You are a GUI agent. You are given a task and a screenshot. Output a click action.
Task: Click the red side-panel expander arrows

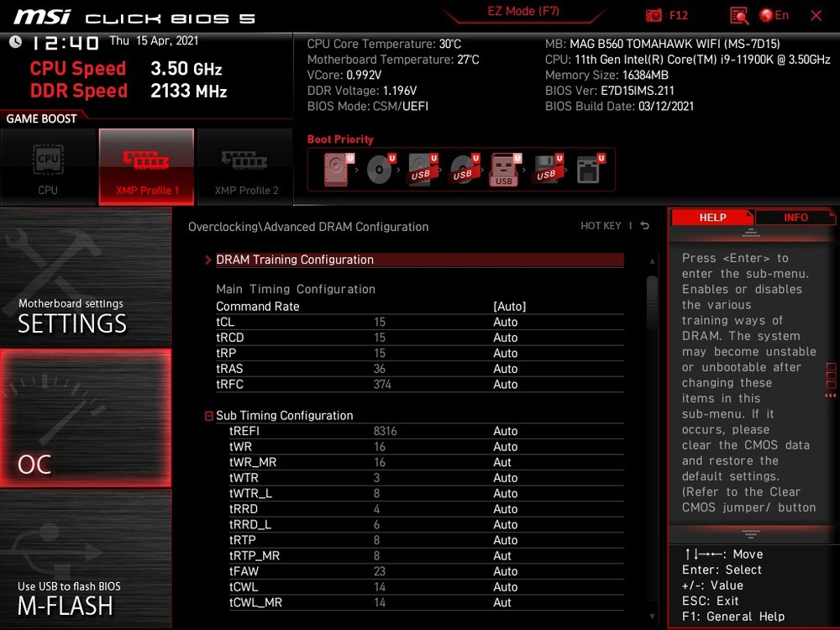[831, 396]
